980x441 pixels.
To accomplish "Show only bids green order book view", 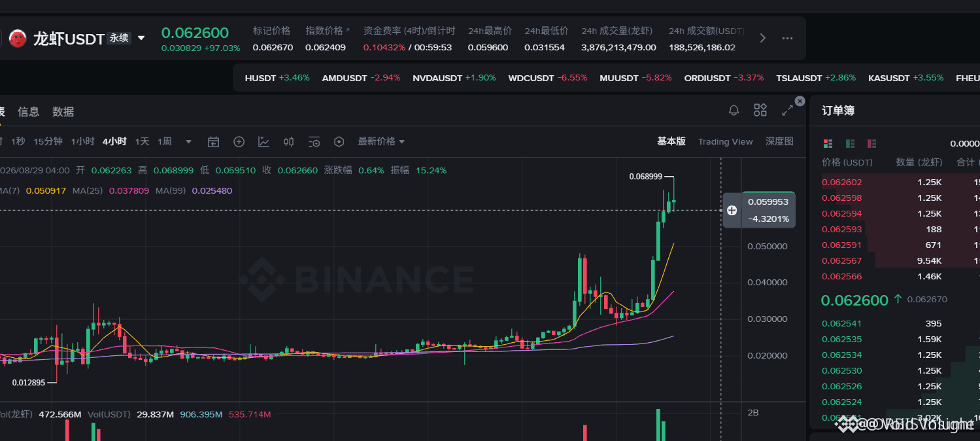I will click(850, 143).
